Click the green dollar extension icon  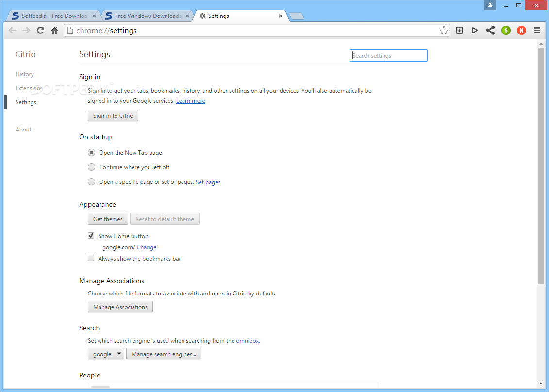(x=506, y=31)
